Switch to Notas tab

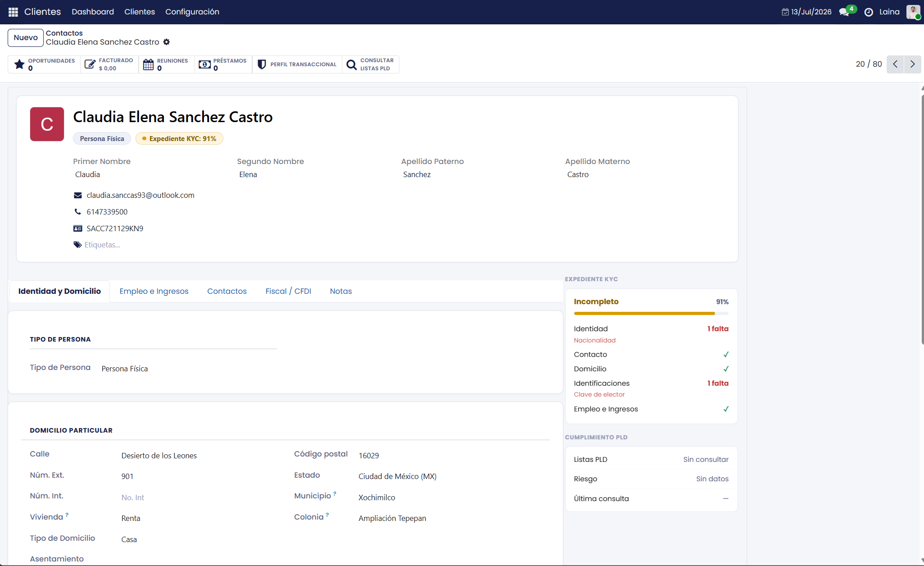click(341, 291)
